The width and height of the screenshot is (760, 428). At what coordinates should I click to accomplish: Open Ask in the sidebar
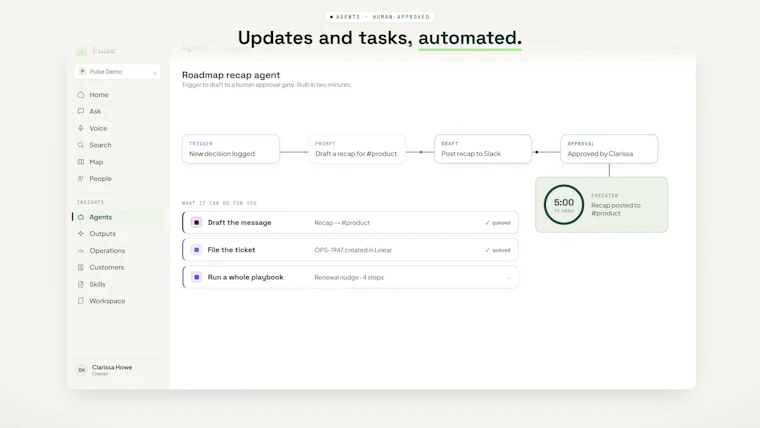tap(117, 111)
